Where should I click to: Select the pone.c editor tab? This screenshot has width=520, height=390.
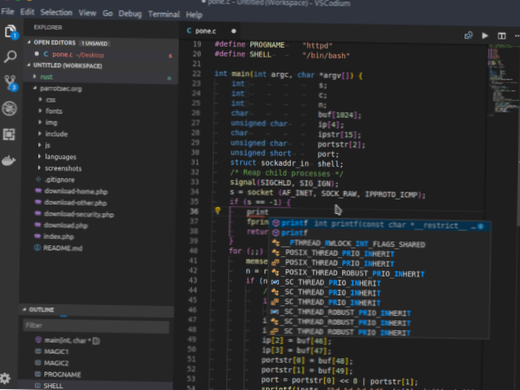pos(211,31)
